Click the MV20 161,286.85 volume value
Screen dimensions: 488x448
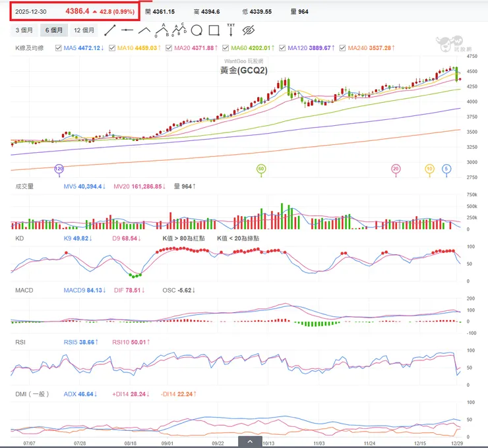click(x=139, y=186)
